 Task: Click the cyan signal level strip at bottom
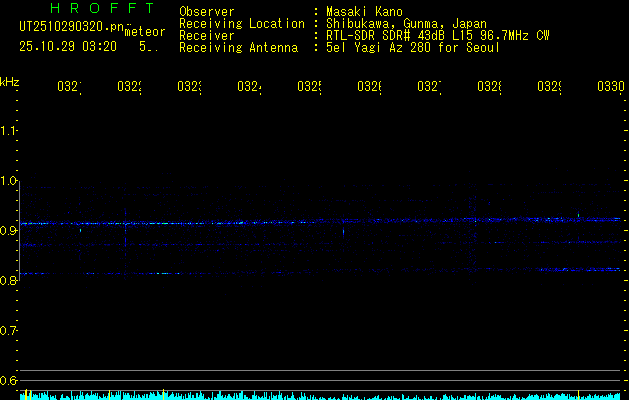coord(320,396)
